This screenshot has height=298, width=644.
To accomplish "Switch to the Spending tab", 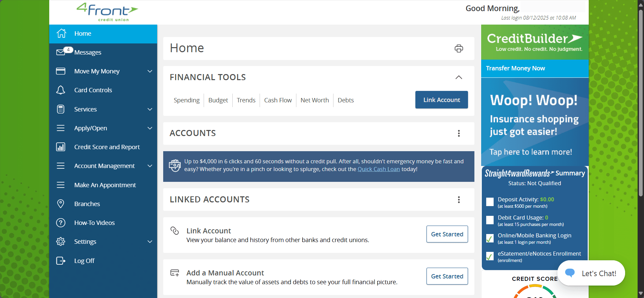I will click(x=187, y=100).
